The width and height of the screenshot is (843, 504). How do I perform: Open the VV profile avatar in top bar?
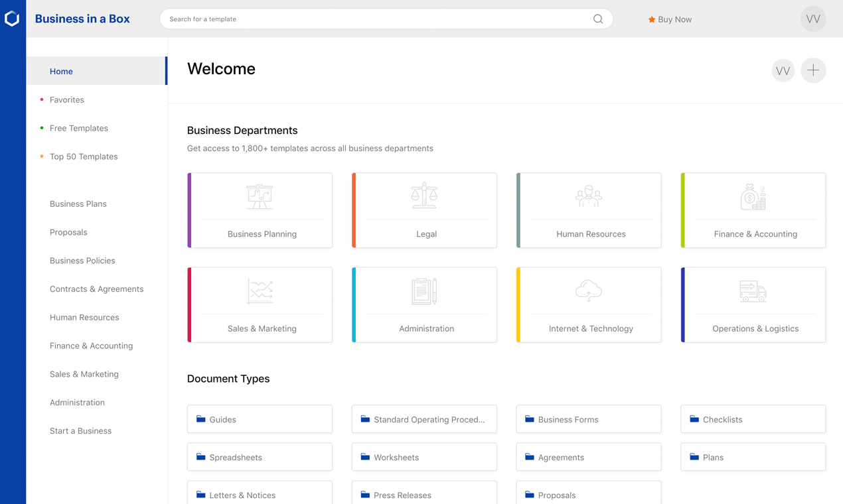(813, 19)
